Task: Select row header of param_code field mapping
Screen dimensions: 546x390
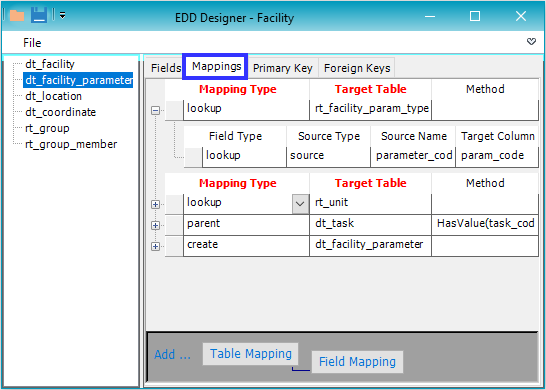Action: (193, 157)
